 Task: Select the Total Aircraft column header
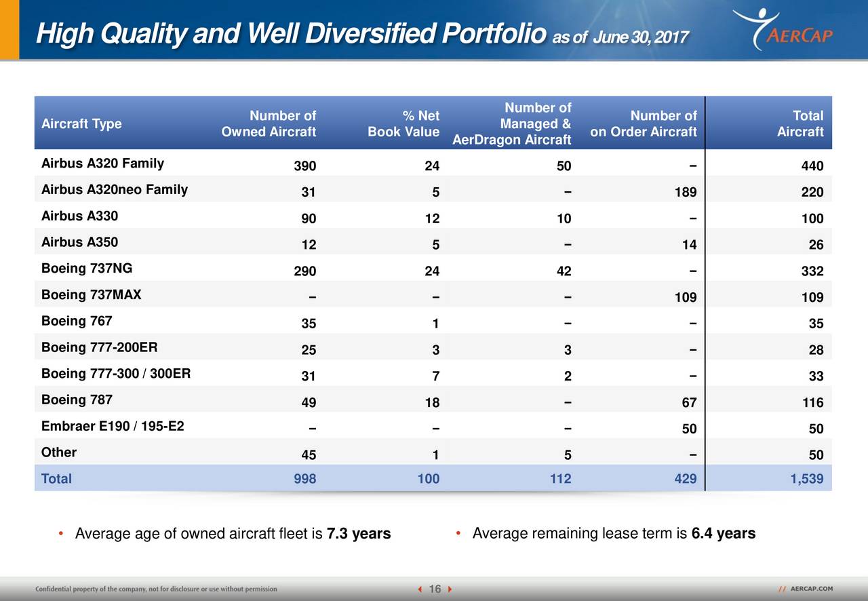coord(800,123)
